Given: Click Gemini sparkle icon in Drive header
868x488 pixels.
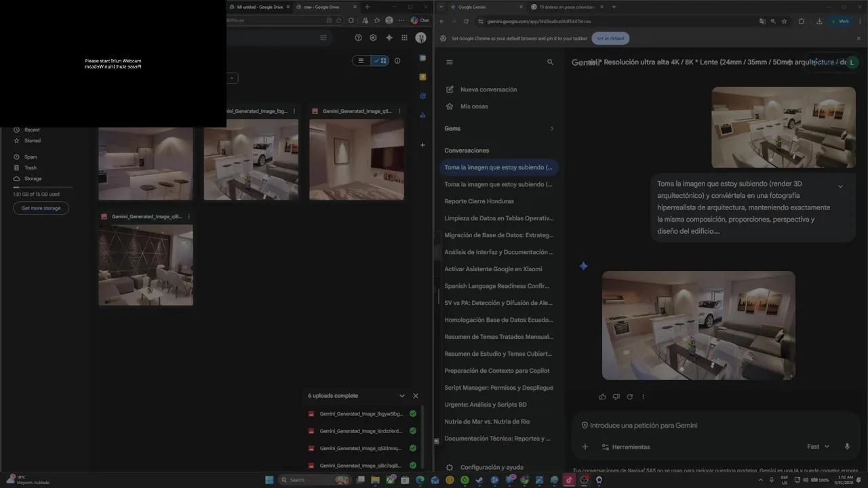Looking at the screenshot, I should click(389, 38).
